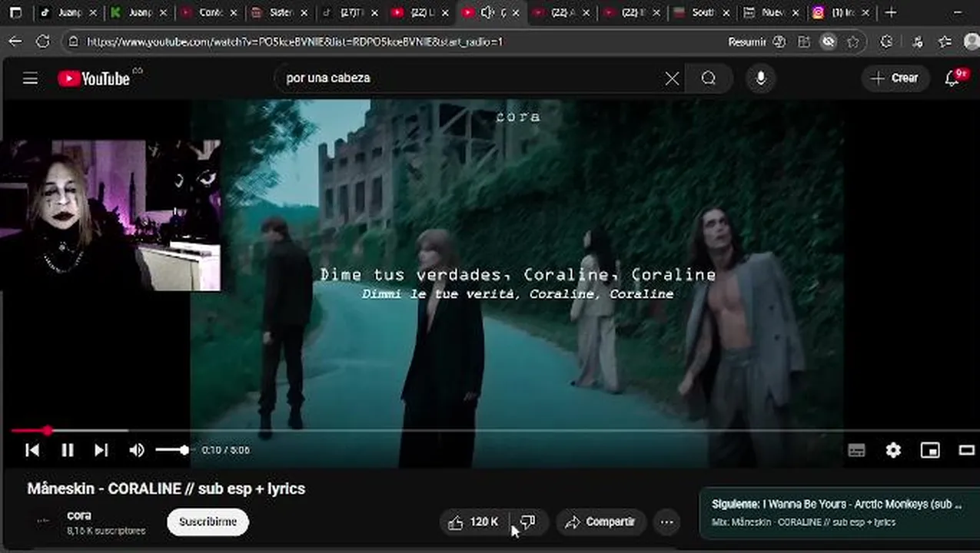
Task: Open player settings gear
Action: coord(893,451)
